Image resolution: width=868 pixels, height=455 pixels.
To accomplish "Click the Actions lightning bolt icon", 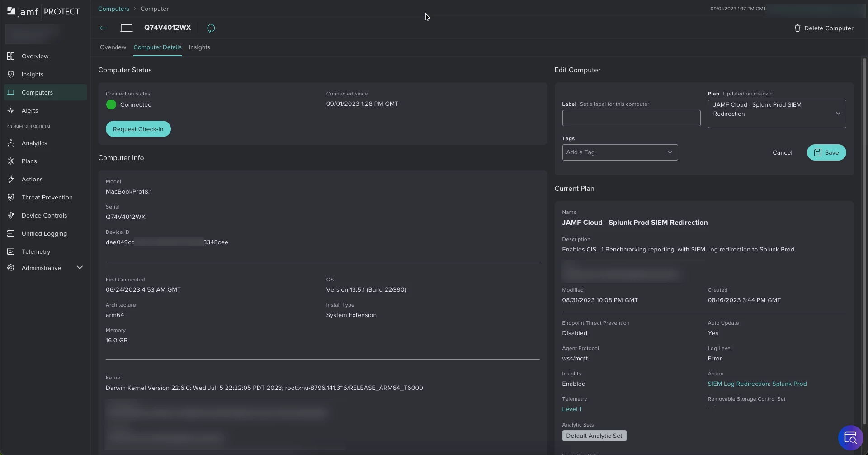I will [x=11, y=179].
